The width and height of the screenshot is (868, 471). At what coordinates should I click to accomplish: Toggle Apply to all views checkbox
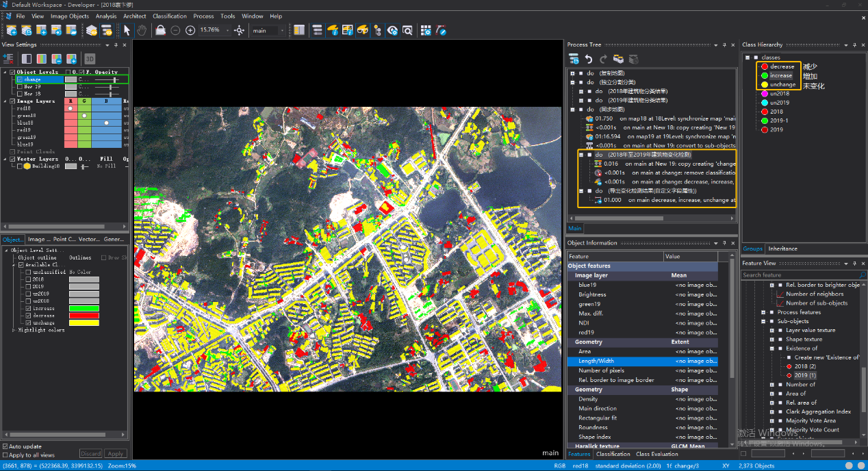pyautogui.click(x=6, y=455)
